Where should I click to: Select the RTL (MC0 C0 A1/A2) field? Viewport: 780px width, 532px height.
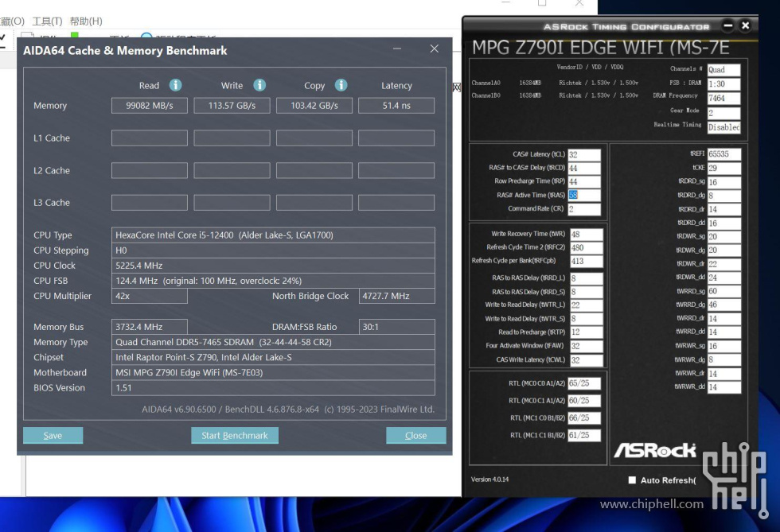coord(584,383)
